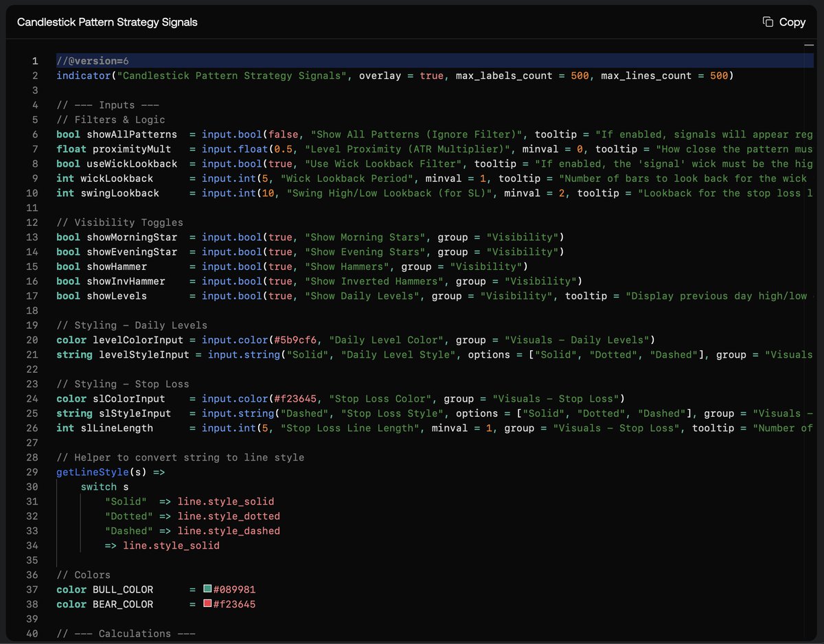Click the variable name "showAllPatterns"

132,135
